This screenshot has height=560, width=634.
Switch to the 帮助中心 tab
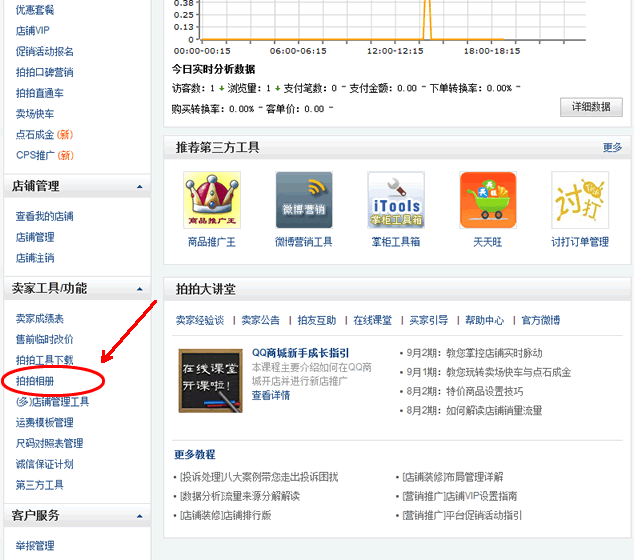pyautogui.click(x=484, y=320)
